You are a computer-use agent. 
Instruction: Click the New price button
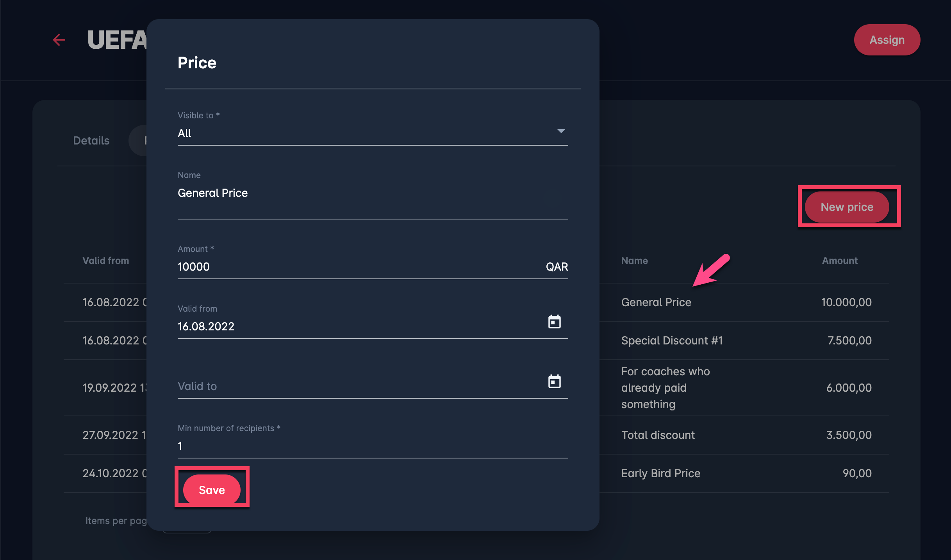tap(847, 207)
